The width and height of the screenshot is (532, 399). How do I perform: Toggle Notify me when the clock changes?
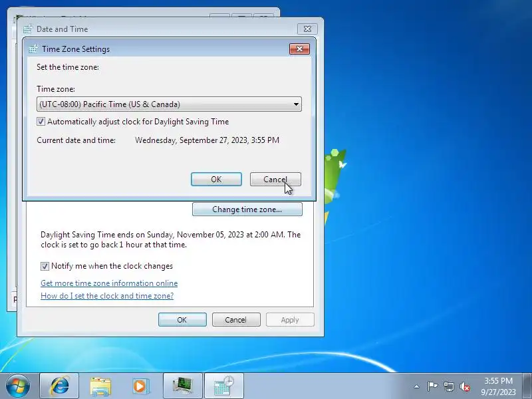tap(45, 266)
